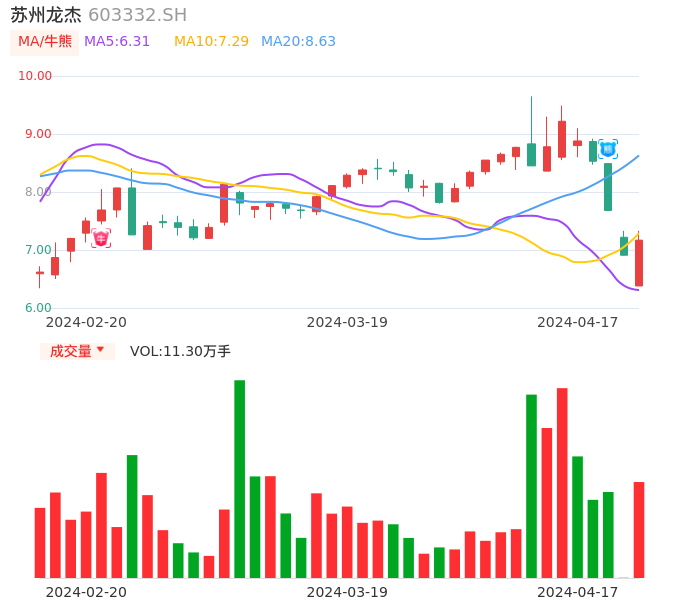Select the MA/牛熊 indicator tab
686x606 pixels.
[45, 42]
